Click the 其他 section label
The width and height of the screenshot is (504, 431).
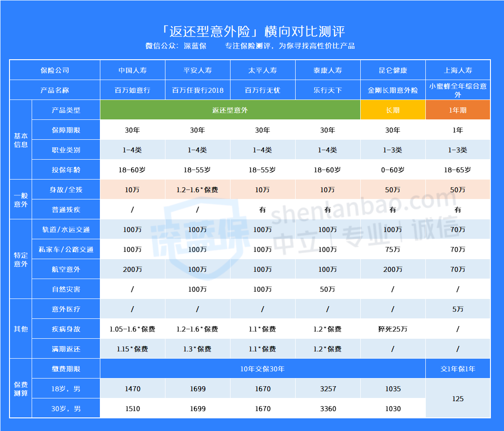coord(21,329)
